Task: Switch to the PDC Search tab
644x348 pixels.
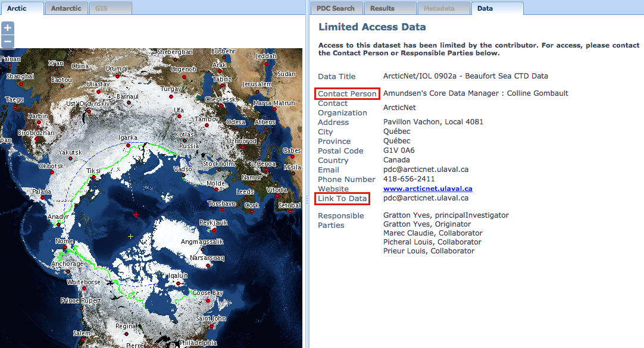Action: click(336, 8)
